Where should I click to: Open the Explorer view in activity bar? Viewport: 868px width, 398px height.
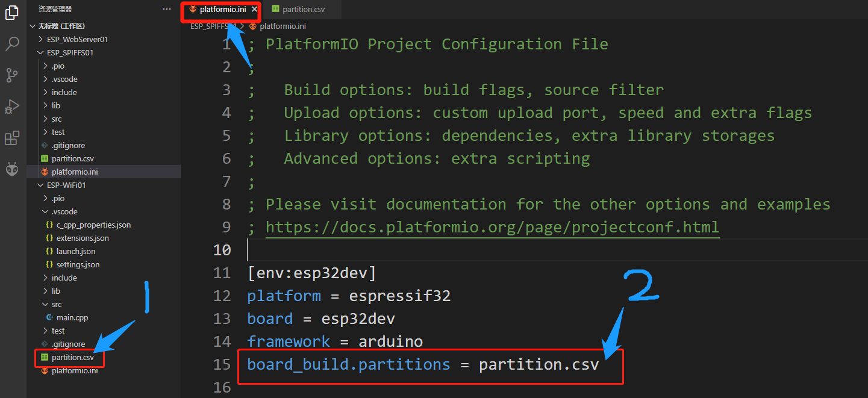click(12, 13)
